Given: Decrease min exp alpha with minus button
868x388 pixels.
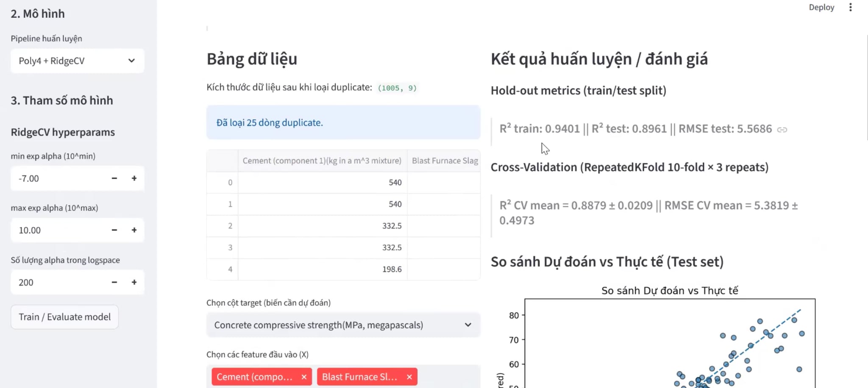Looking at the screenshot, I should coord(114,178).
